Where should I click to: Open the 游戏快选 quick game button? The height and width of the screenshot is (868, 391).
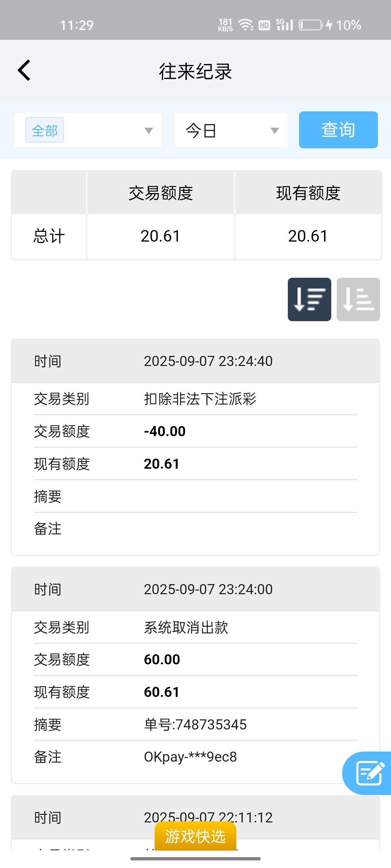tap(195, 837)
